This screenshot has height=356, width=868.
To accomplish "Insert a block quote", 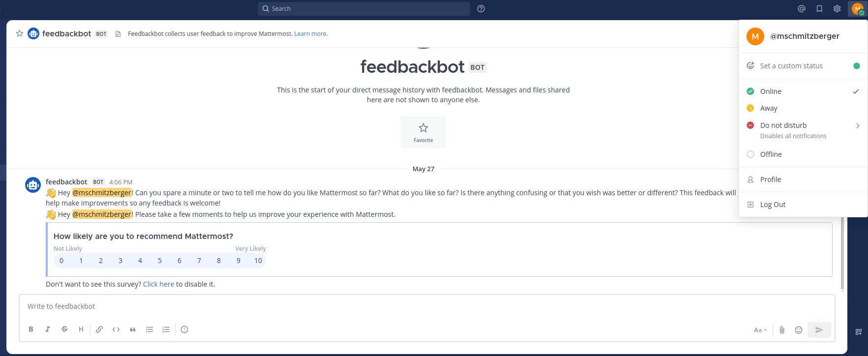I will (133, 329).
